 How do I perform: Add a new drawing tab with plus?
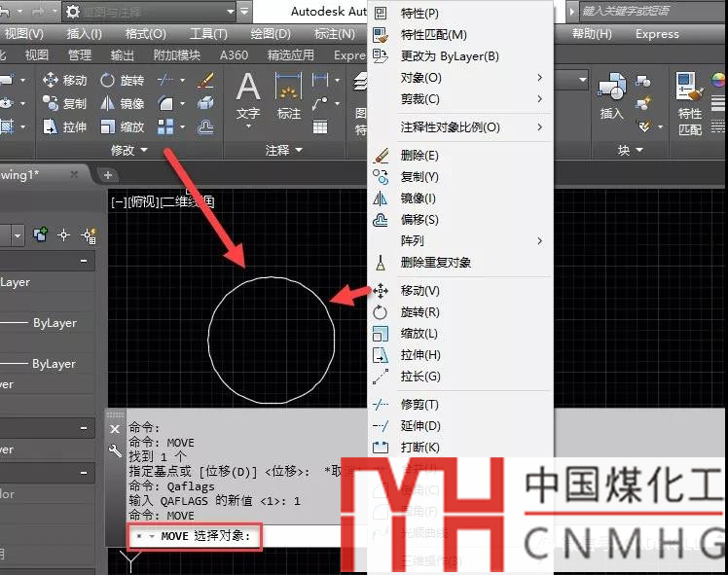[x=108, y=174]
